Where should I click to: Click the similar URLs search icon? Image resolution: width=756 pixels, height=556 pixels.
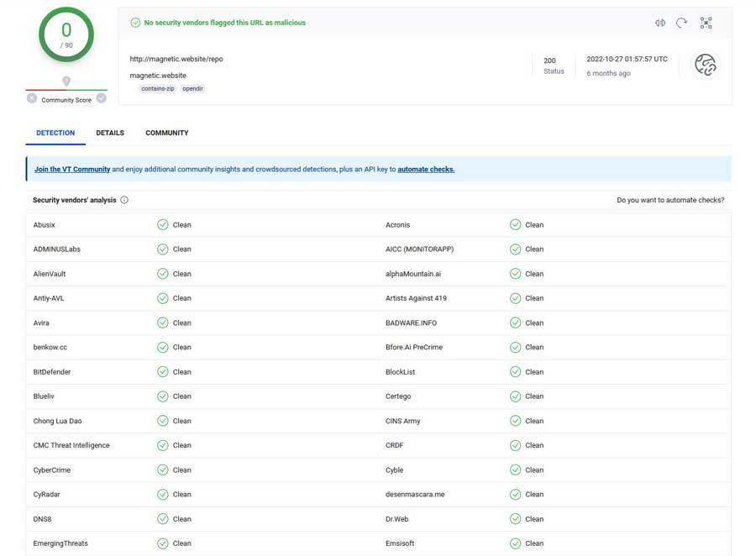tap(660, 23)
